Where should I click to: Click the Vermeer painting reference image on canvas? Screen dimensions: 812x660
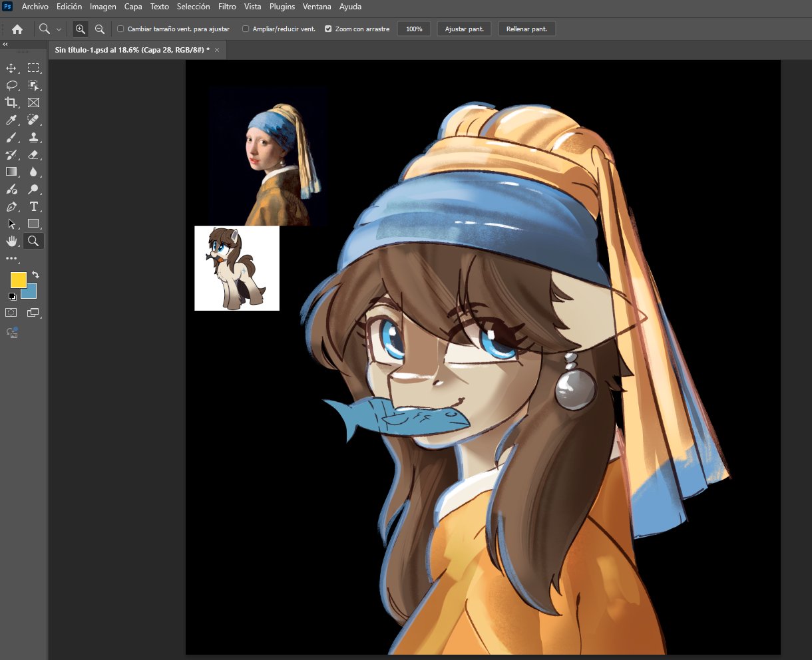tap(268, 156)
